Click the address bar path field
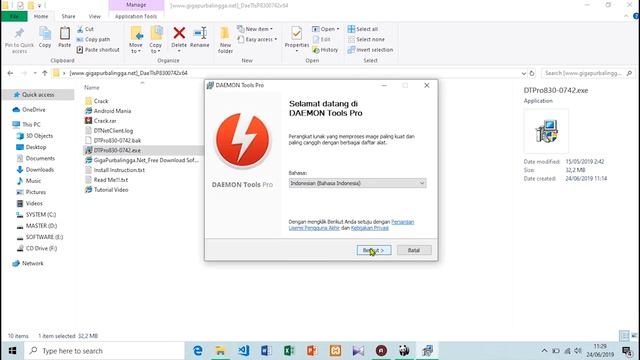The width and height of the screenshot is (640, 360). point(286,73)
